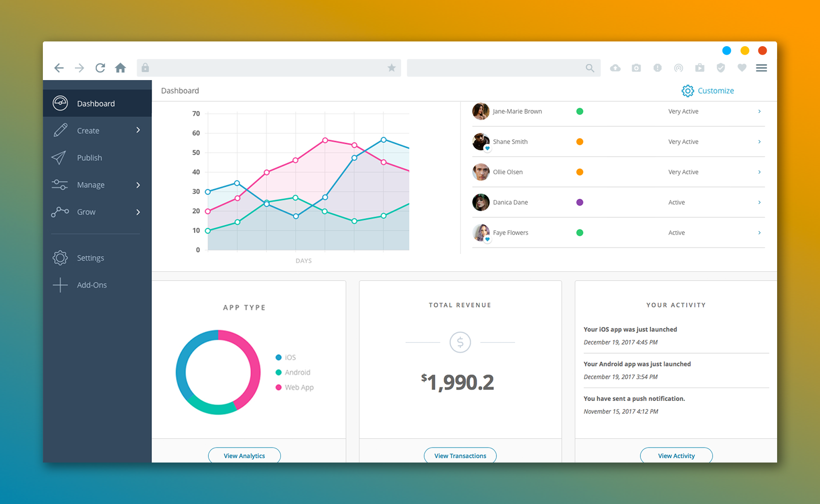Select the Dashboard speedometer icon
Screen dimensions: 820x504
(x=60, y=103)
